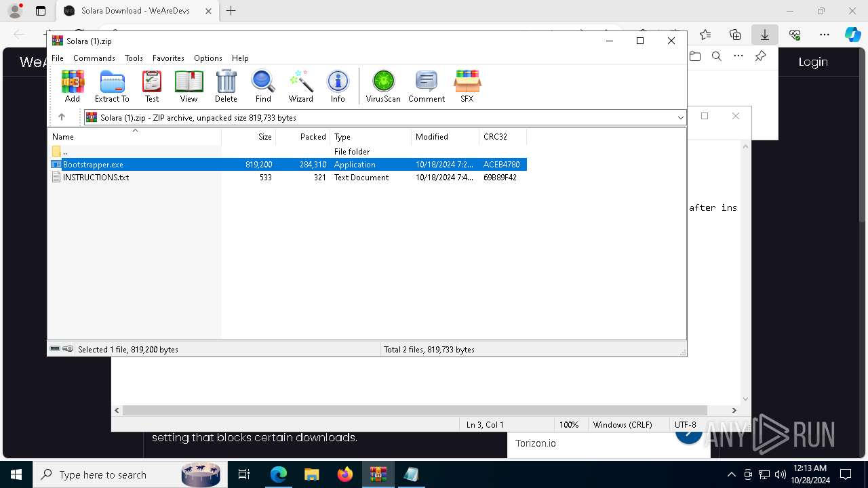The width and height of the screenshot is (868, 488).
Task: Click the browser profile avatar icon
Action: (15, 11)
